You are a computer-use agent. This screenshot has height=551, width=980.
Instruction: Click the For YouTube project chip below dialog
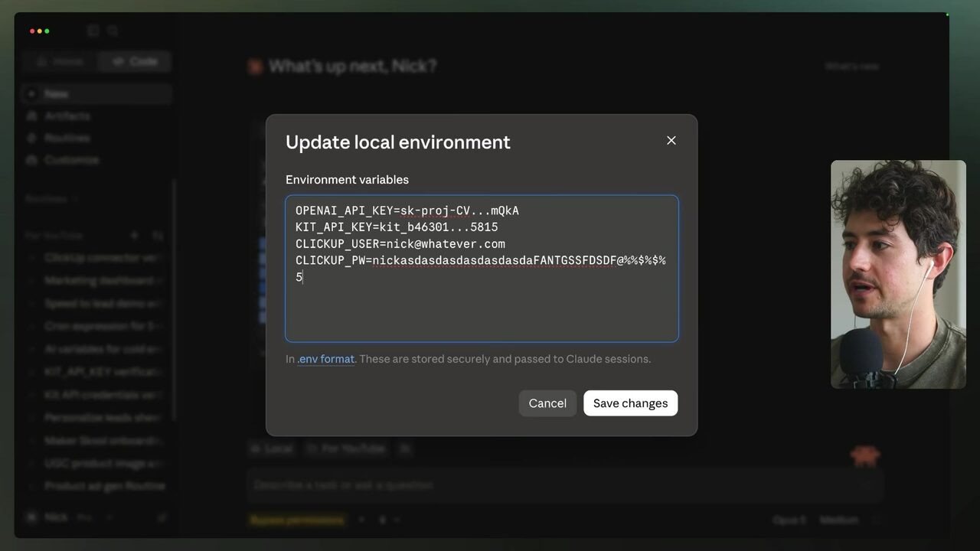pyautogui.click(x=346, y=448)
